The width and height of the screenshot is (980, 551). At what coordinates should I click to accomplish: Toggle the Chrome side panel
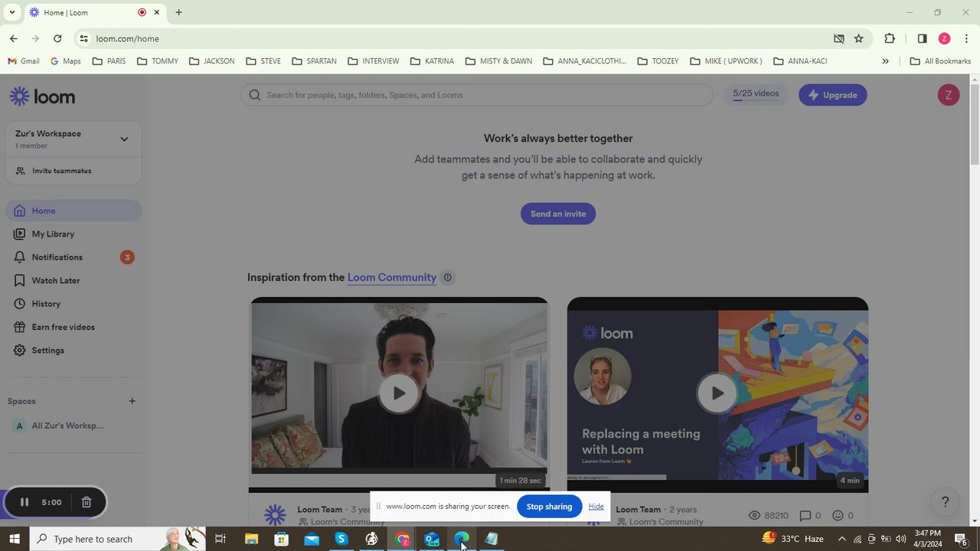coord(922,38)
